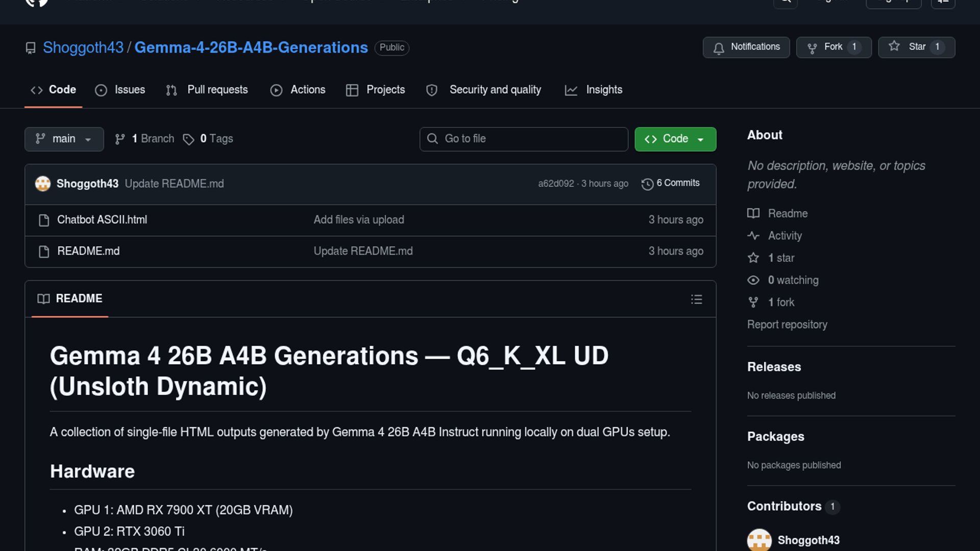Screen dimensions: 980x551
Task: Click the README outline list icon
Action: pos(696,299)
